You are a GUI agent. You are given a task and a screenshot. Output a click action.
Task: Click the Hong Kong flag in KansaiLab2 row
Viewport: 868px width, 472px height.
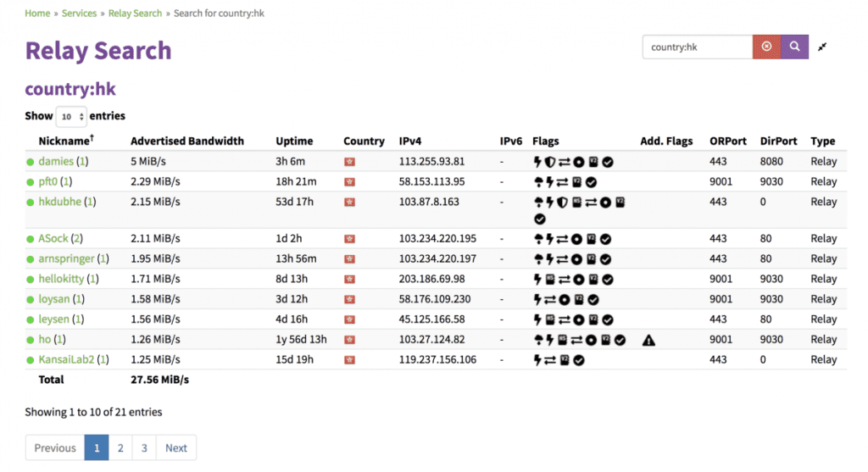point(349,360)
